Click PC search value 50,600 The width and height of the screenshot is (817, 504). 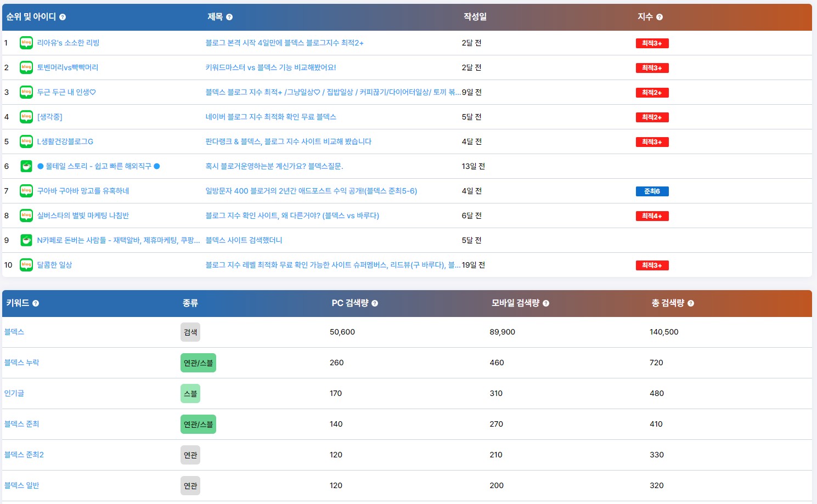tap(342, 332)
